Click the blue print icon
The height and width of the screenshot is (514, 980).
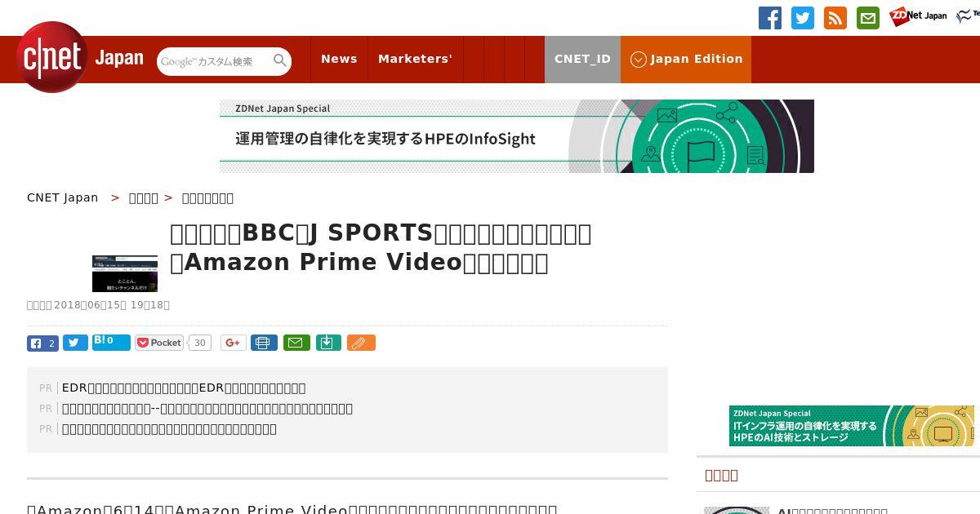(264, 343)
